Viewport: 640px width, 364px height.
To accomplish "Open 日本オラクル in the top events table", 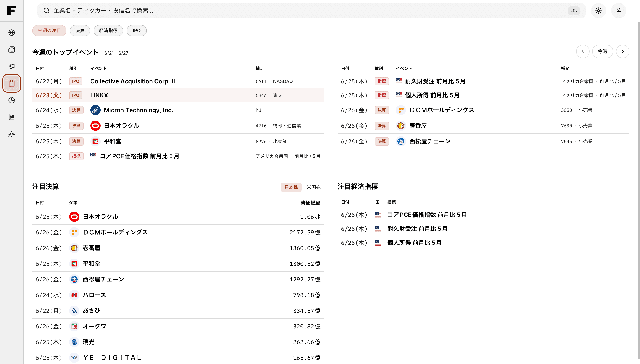I will tap(178, 126).
